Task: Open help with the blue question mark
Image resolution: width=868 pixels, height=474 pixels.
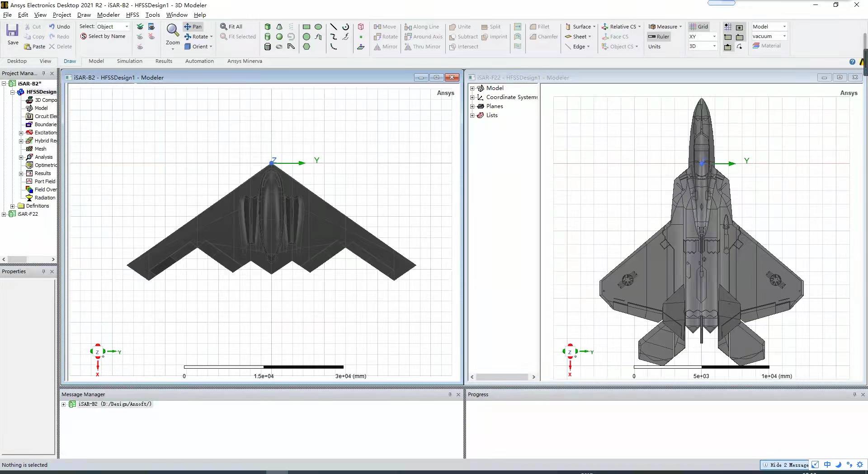Action: pyautogui.click(x=852, y=62)
